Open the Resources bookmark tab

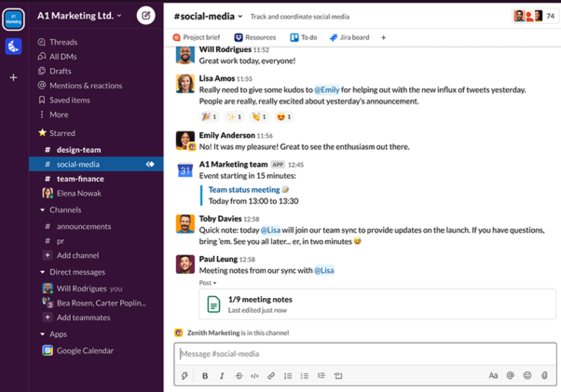click(x=254, y=38)
